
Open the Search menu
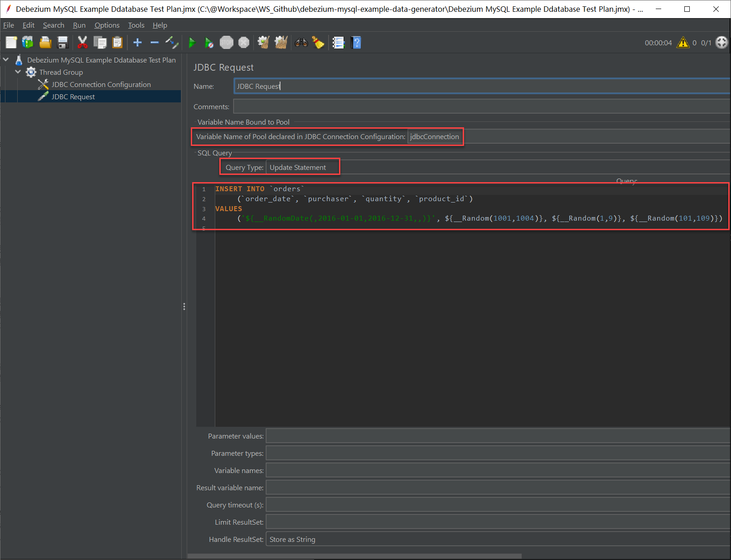[x=53, y=25]
